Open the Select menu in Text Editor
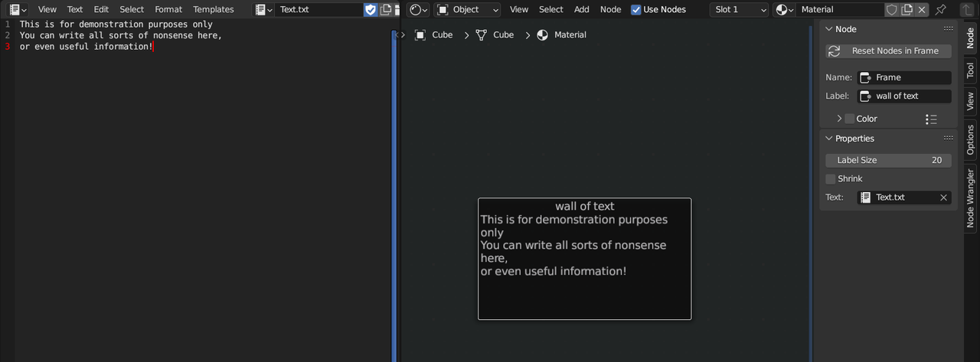This screenshot has width=980, height=362. tap(132, 9)
